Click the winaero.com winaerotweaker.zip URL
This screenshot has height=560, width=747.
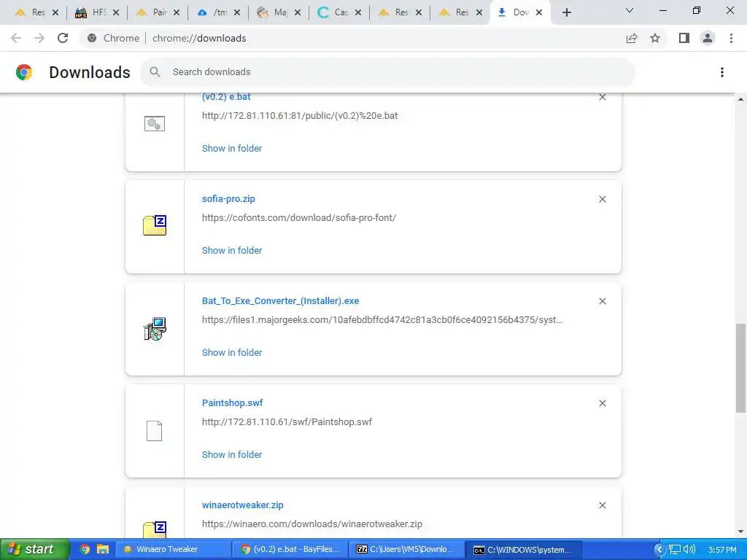tap(312, 524)
